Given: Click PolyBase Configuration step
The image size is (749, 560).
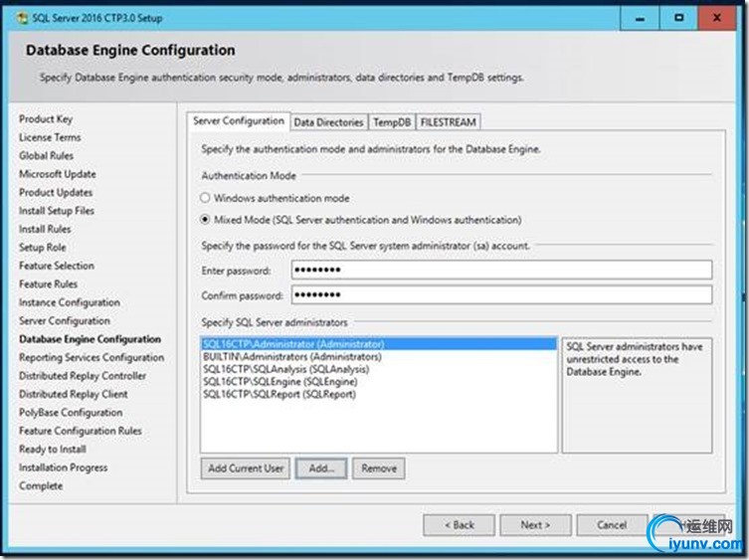Looking at the screenshot, I should click(x=71, y=413).
